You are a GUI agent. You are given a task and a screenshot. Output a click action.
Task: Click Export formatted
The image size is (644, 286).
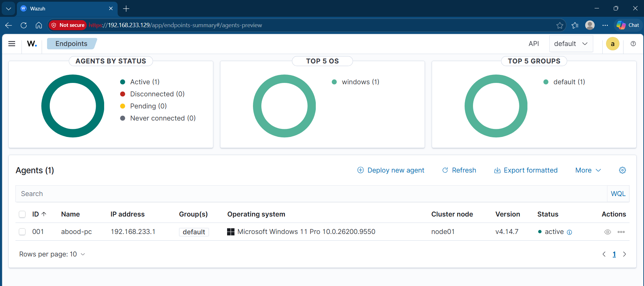[526, 170]
